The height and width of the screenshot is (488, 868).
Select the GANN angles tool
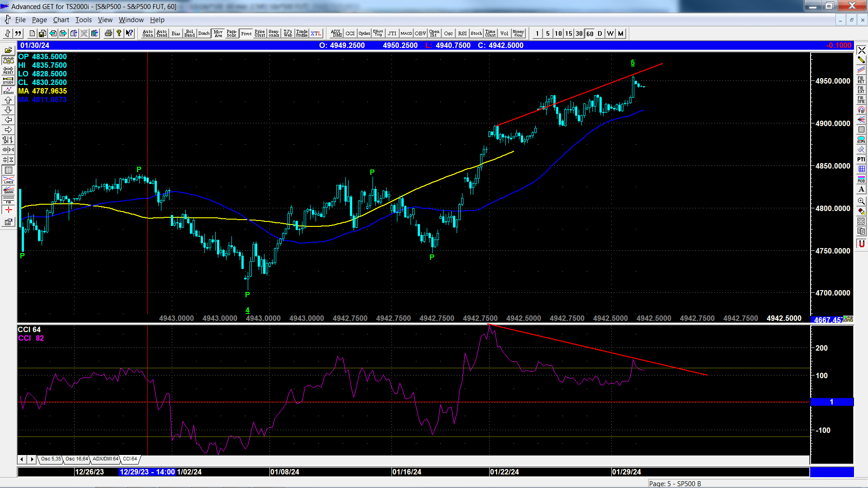coord(9,190)
